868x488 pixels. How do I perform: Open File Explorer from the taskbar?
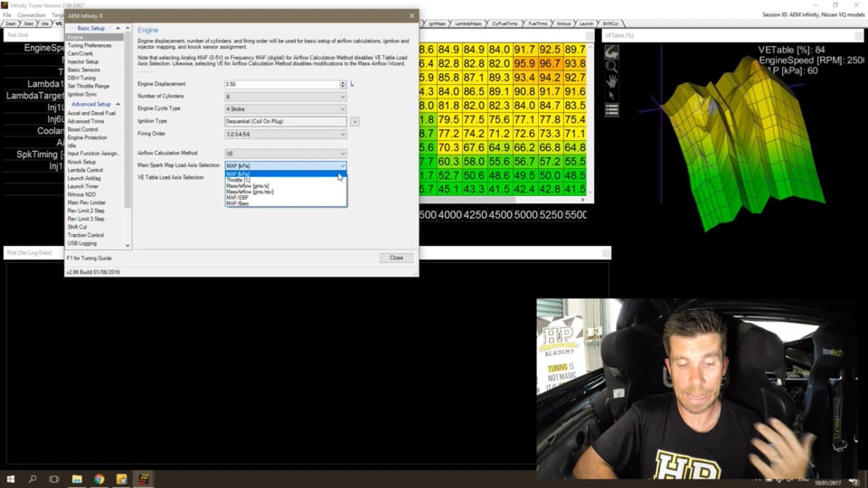(x=77, y=479)
